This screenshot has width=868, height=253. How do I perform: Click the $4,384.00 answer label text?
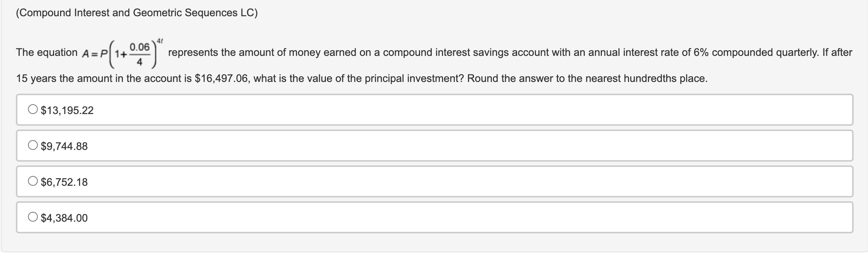(64, 218)
